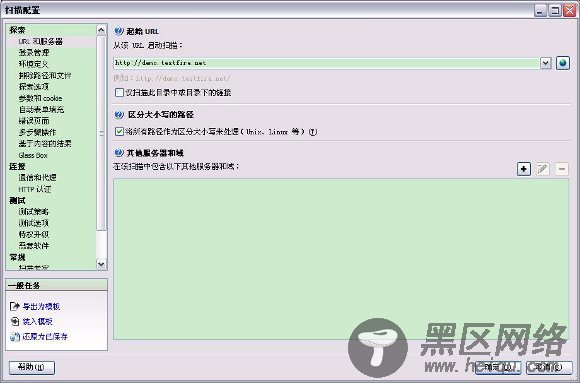Click the additional servers and domains list

[x=341, y=259]
